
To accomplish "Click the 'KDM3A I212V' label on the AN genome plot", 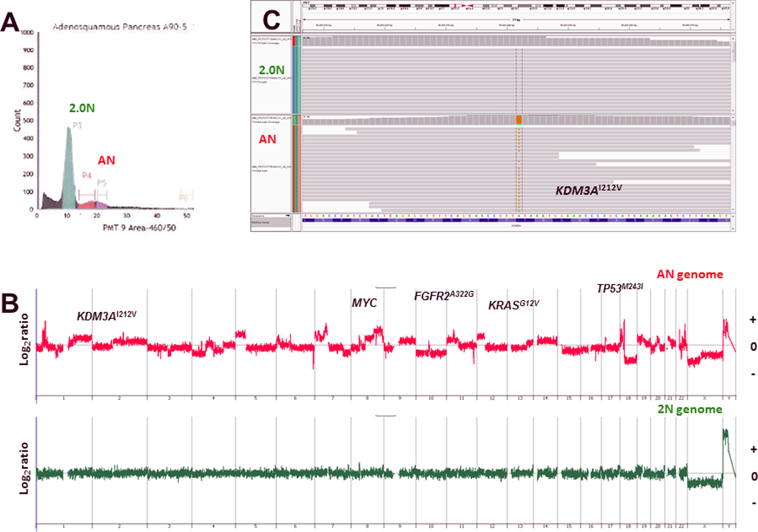I will [107, 316].
